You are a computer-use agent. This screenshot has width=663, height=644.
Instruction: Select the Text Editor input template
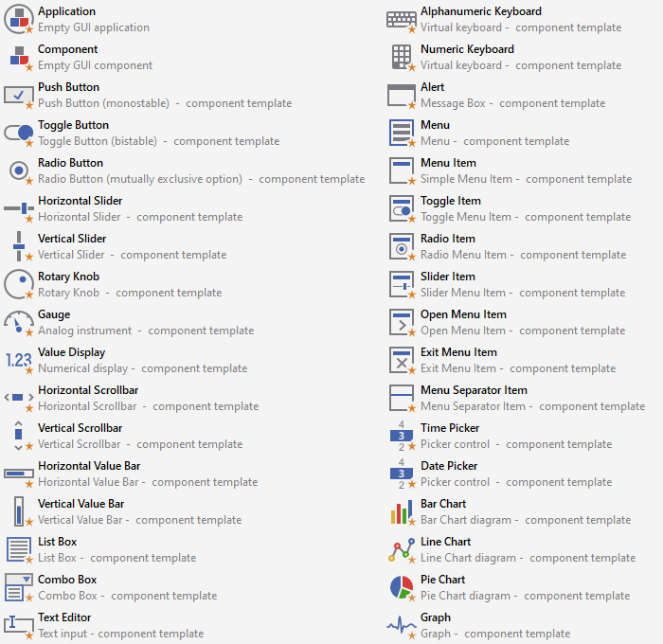pos(64,617)
